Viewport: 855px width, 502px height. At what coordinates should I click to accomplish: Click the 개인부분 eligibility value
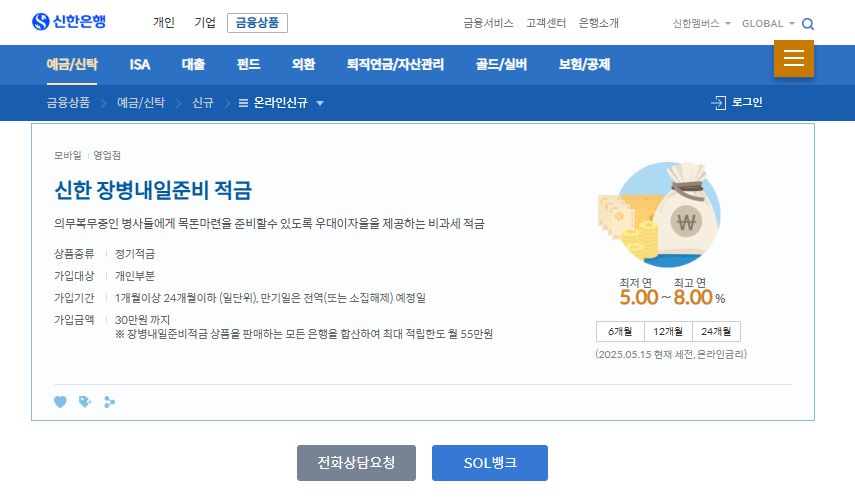coord(135,276)
